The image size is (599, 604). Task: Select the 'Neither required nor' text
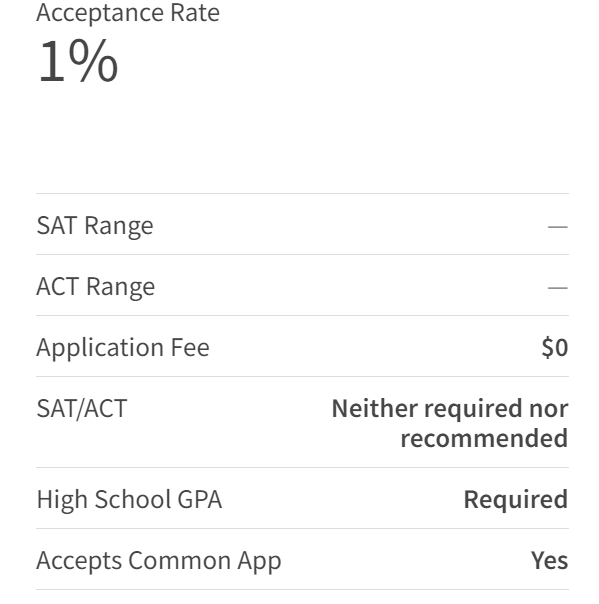[x=450, y=408]
